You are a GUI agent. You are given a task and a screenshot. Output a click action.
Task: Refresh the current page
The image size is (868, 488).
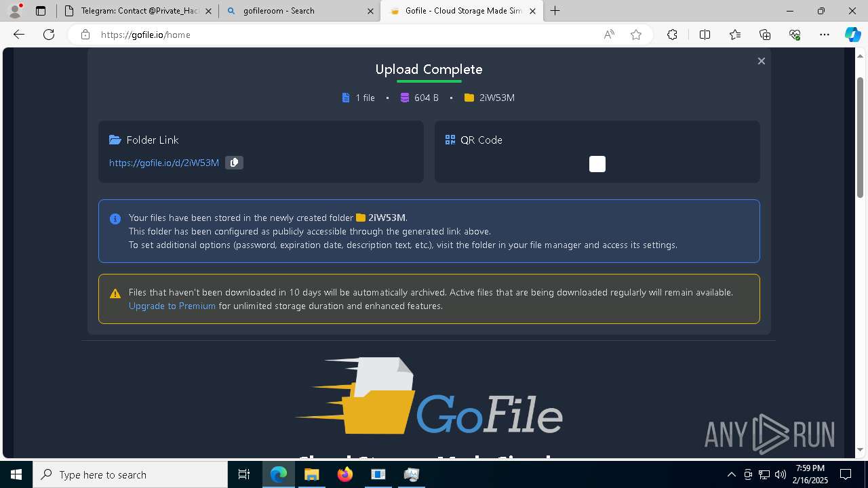coord(49,35)
